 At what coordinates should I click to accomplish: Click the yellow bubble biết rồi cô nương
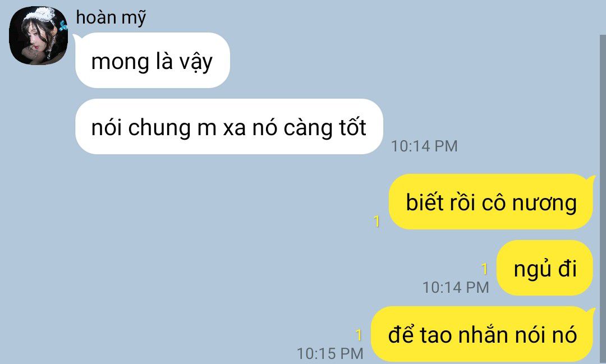(491, 202)
